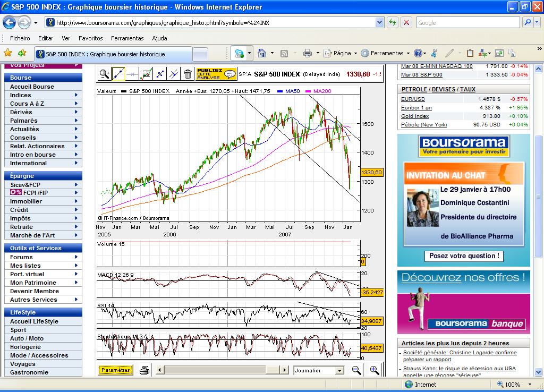
Task: Select the S&P 500 INDEX browser tab
Action: (x=114, y=54)
